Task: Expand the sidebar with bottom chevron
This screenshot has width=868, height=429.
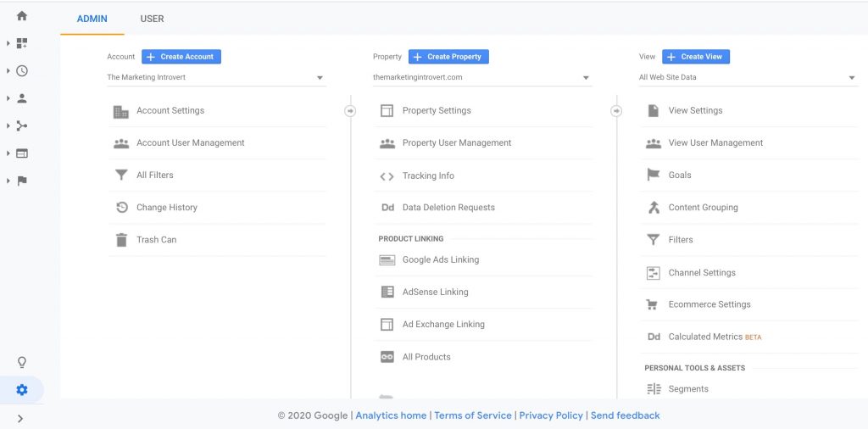Action: 20,419
